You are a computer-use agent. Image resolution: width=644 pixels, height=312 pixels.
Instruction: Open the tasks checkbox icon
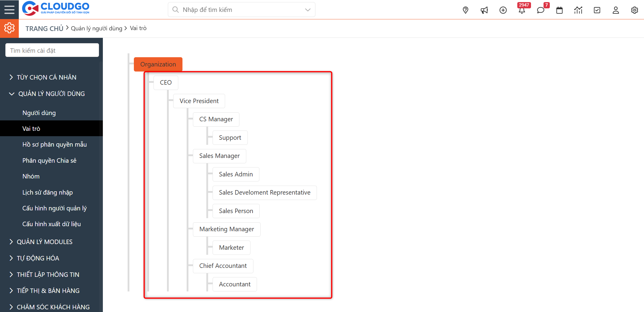coord(597,10)
